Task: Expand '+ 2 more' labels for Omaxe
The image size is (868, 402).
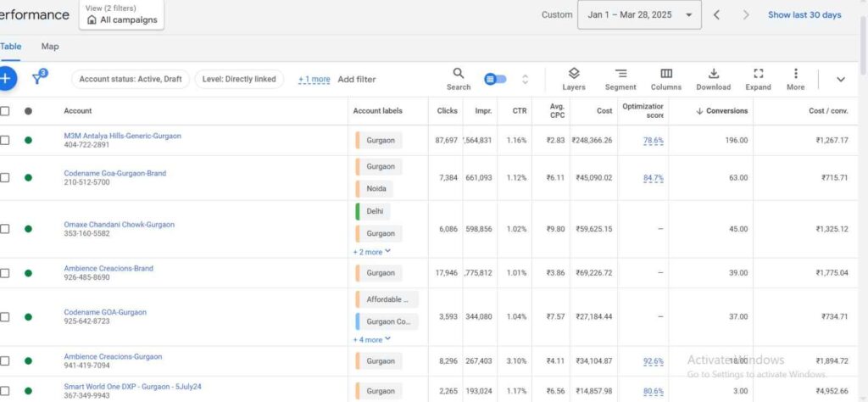Action: (x=372, y=252)
